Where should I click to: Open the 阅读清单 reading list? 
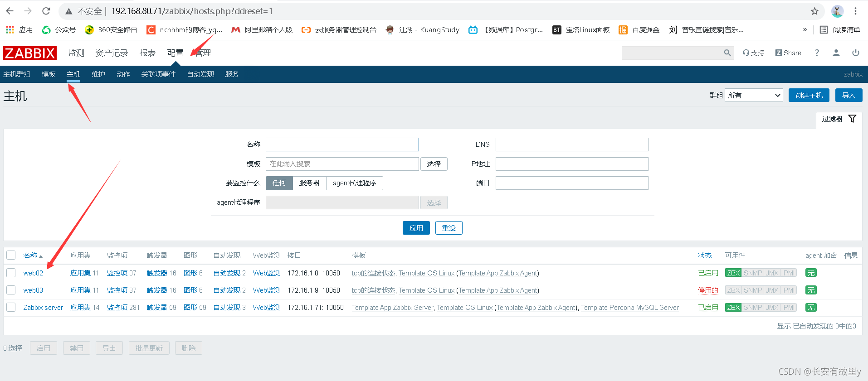tap(840, 29)
